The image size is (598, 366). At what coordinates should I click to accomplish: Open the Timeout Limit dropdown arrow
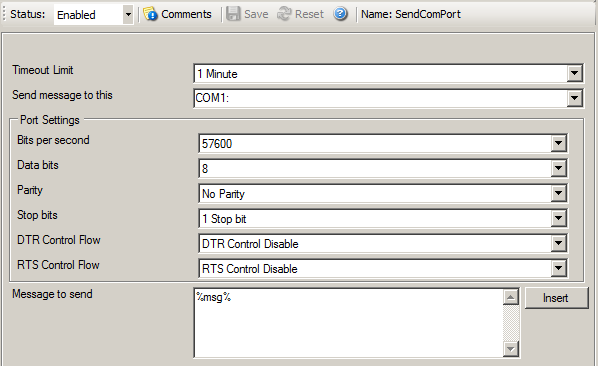(x=574, y=73)
